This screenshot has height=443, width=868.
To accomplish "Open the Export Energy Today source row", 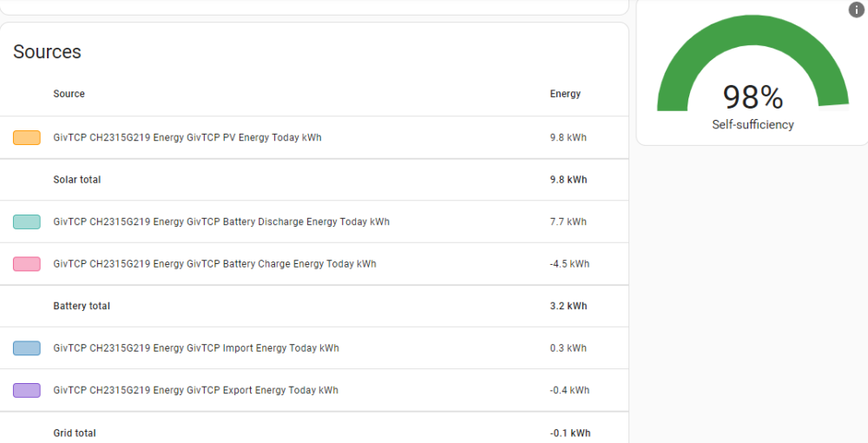I will pos(314,390).
